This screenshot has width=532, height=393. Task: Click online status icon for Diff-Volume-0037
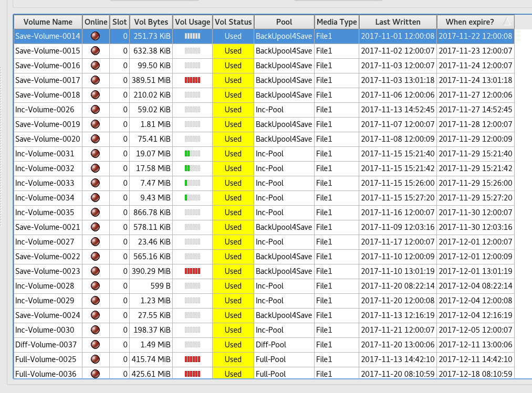pos(96,345)
